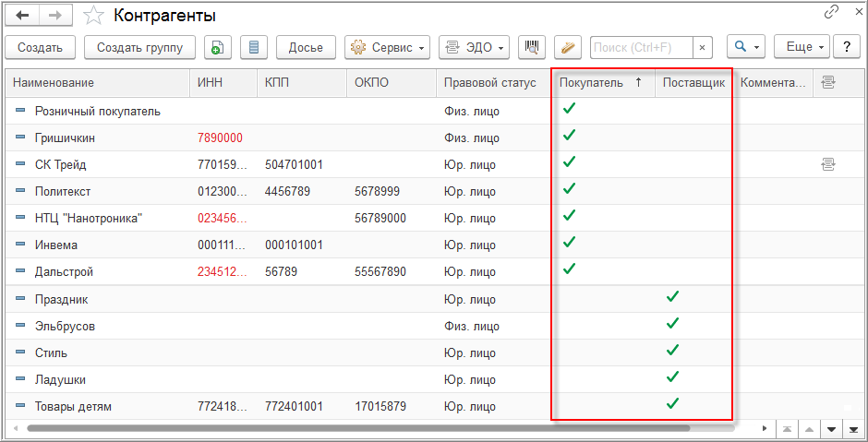Viewport: 868px width, 442px height.
Task: Move down one row arrow
Action: [830, 429]
